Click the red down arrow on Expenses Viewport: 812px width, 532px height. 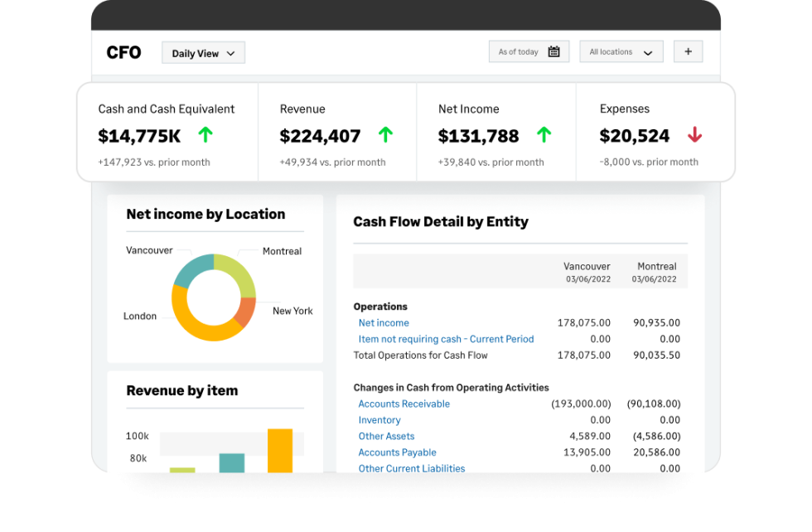(695, 136)
